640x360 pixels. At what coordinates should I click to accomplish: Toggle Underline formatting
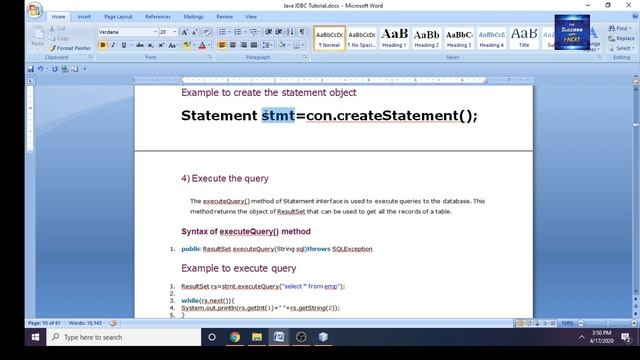[124, 45]
